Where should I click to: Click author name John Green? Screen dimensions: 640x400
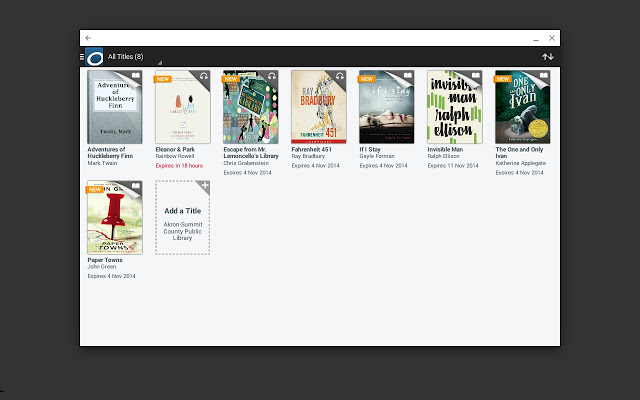102,267
